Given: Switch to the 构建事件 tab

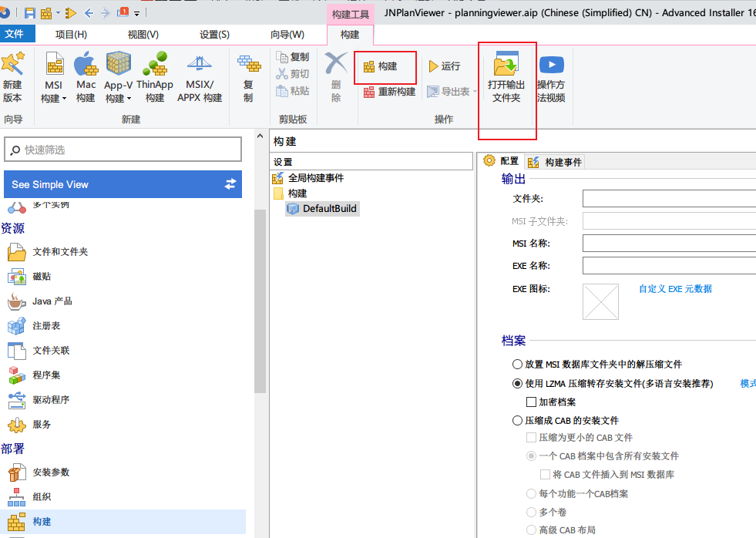Looking at the screenshot, I should click(x=555, y=162).
